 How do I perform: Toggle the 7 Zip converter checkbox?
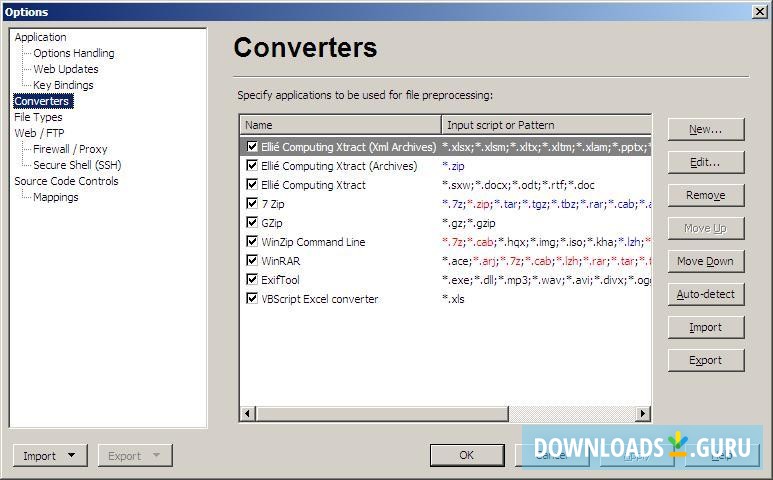point(252,203)
